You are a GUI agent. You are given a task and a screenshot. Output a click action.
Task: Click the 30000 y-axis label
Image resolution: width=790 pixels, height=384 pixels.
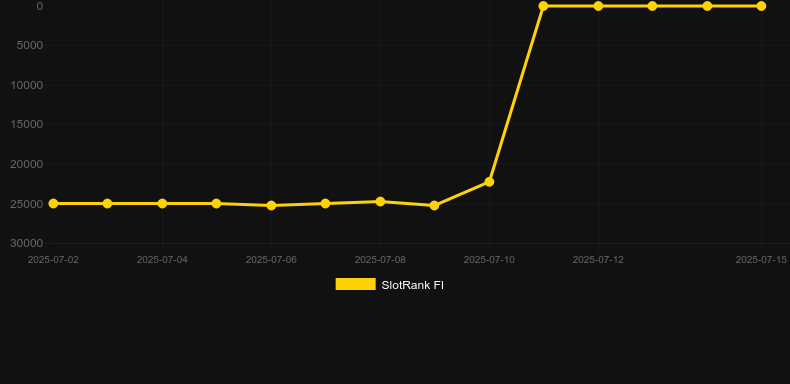(27, 243)
